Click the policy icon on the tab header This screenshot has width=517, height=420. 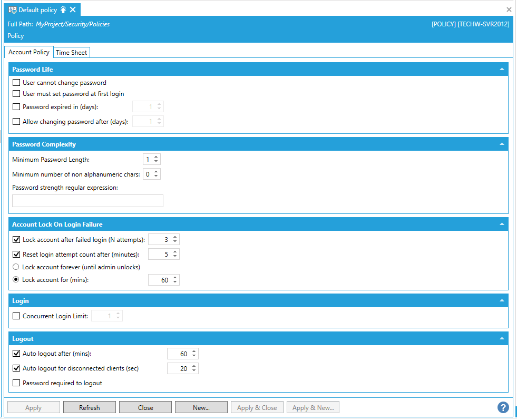point(12,10)
